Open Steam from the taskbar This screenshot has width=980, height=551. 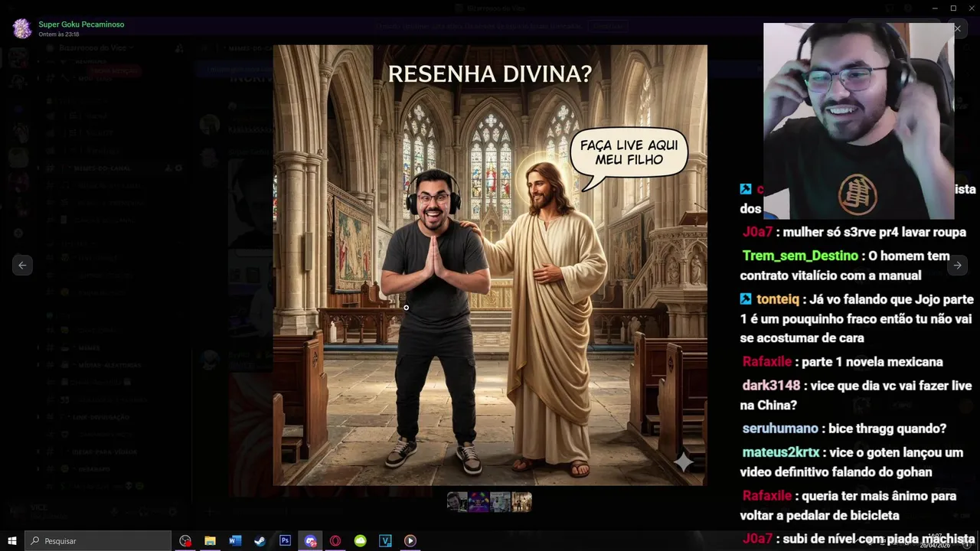260,541
